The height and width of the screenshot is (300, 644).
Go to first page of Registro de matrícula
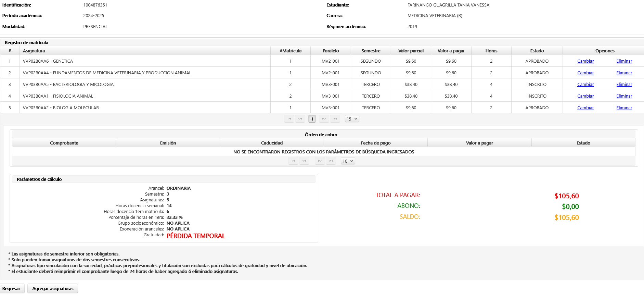coord(289,119)
